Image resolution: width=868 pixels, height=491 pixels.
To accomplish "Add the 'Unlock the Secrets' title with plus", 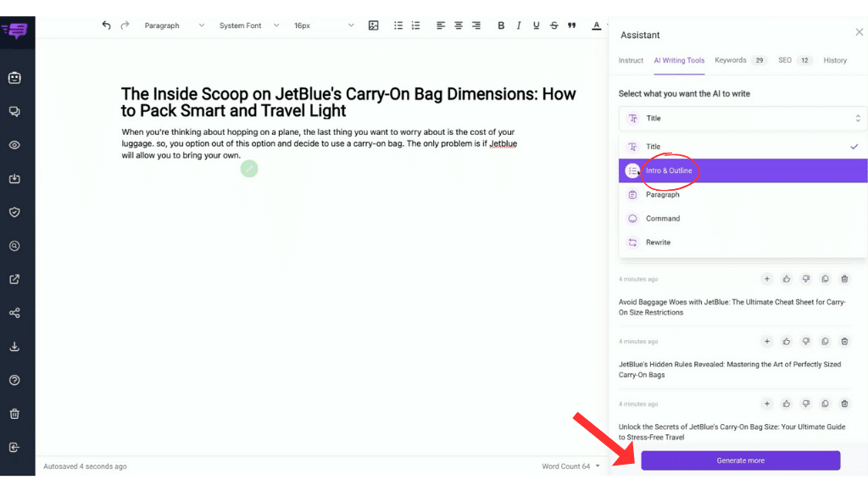I will (x=766, y=405).
